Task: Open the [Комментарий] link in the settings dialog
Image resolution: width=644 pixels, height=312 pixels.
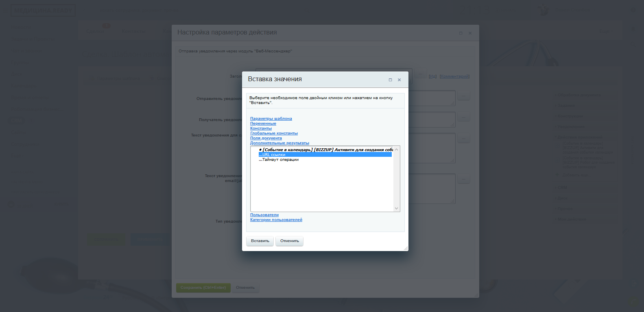Action: point(454,76)
